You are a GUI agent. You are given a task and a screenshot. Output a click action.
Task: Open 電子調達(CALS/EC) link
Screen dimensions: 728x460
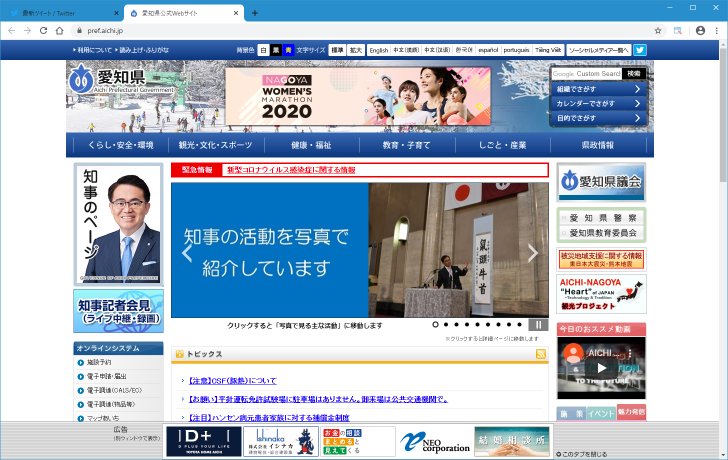114,390
